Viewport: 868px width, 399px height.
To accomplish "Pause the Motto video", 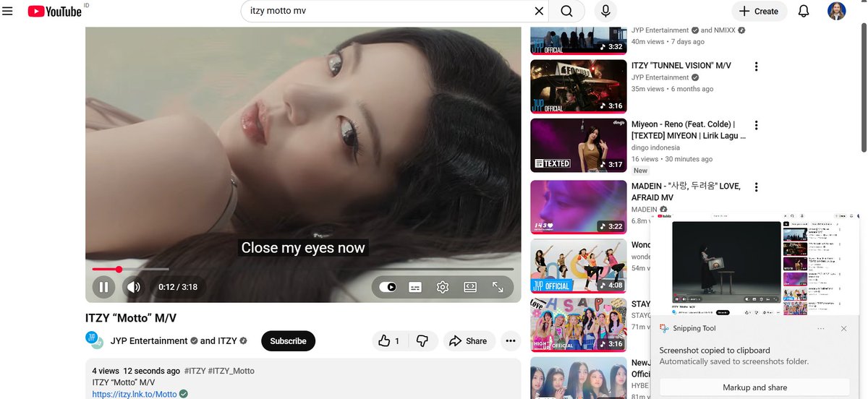I will (103, 287).
